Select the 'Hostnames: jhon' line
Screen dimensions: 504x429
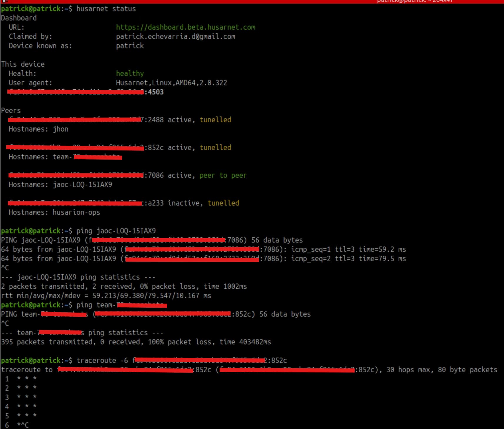(39, 129)
